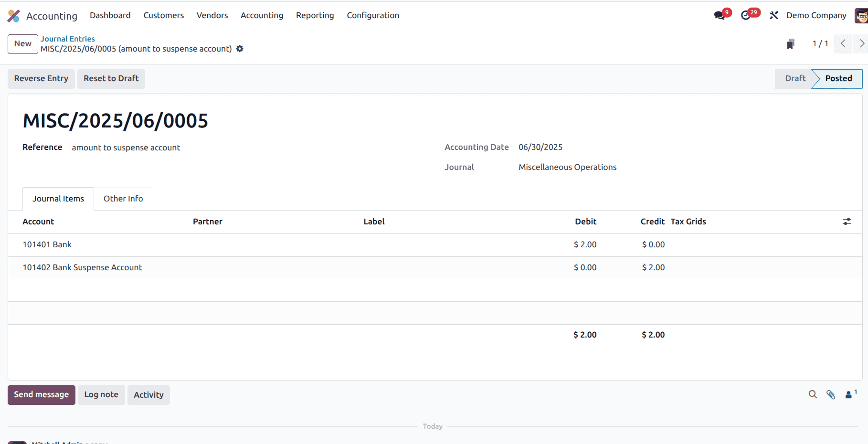Click the Partner column header
Screen dimensions: 868x444
tap(208, 222)
